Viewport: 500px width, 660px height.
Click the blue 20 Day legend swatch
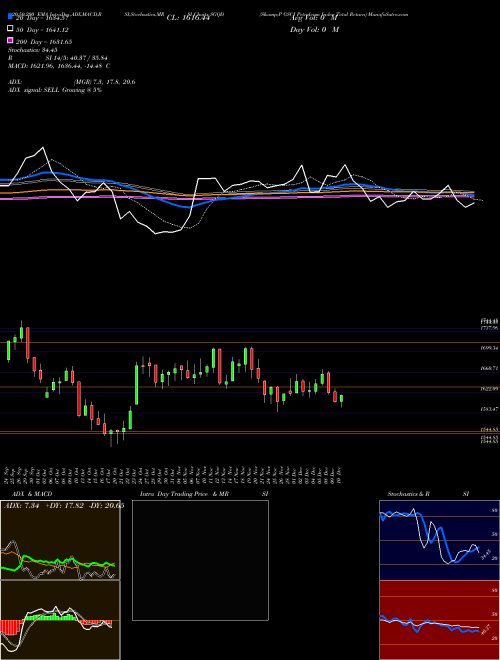[x=10, y=17]
